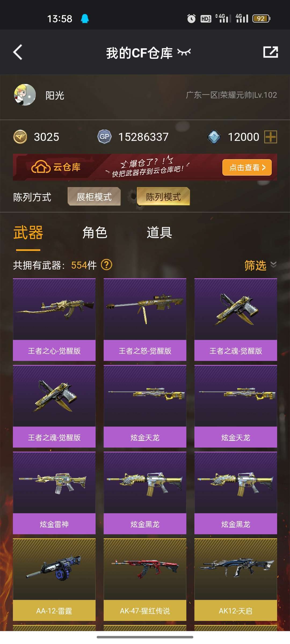Select the 武器 tab
The image size is (290, 644).
pos(28,232)
